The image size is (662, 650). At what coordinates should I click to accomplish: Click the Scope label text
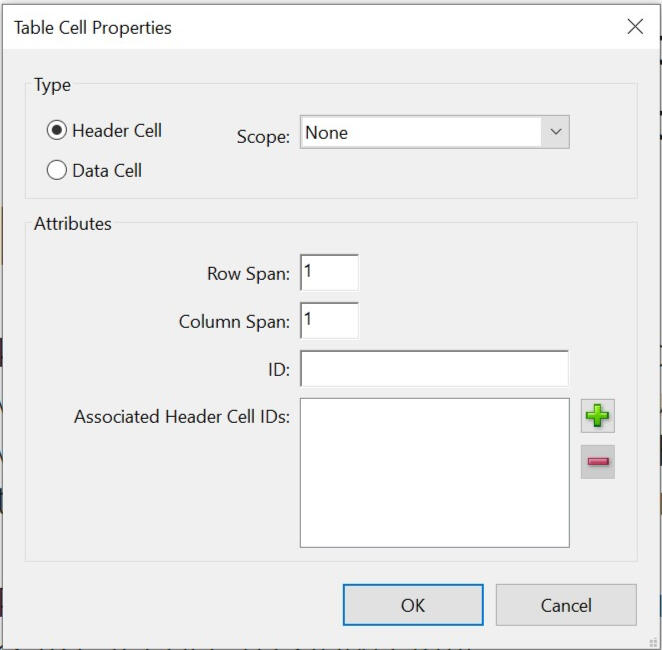pos(263,137)
